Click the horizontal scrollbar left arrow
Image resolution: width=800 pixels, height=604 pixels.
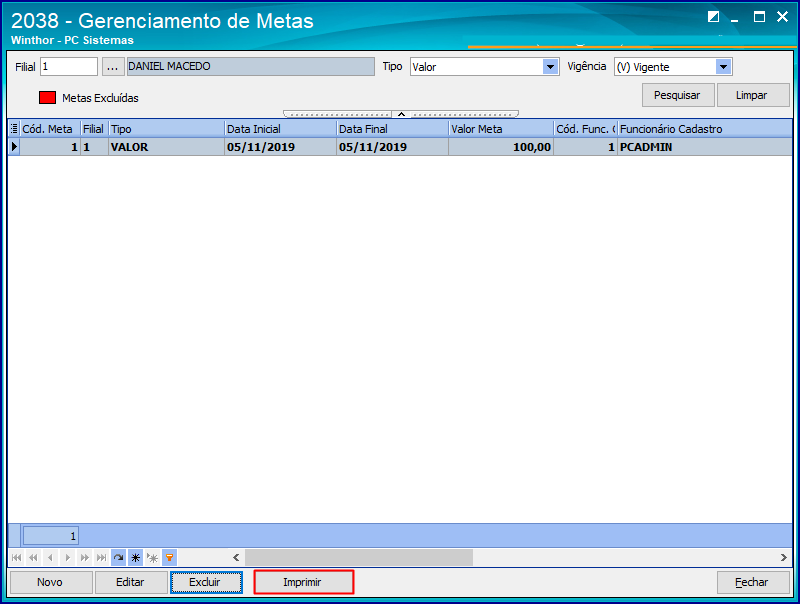click(x=236, y=558)
